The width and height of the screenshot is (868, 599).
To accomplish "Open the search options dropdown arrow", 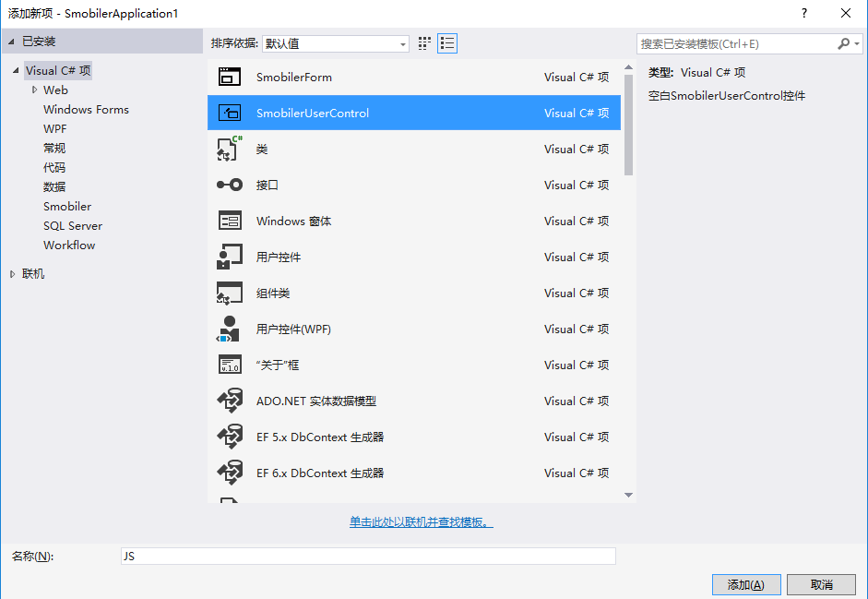I will coord(857,43).
